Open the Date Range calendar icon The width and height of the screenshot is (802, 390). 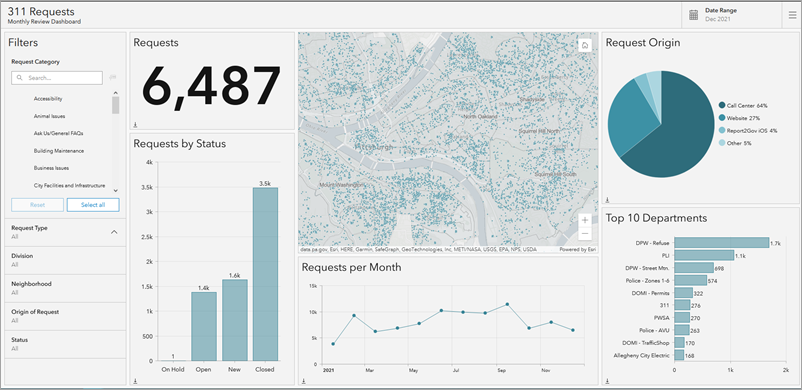click(694, 15)
